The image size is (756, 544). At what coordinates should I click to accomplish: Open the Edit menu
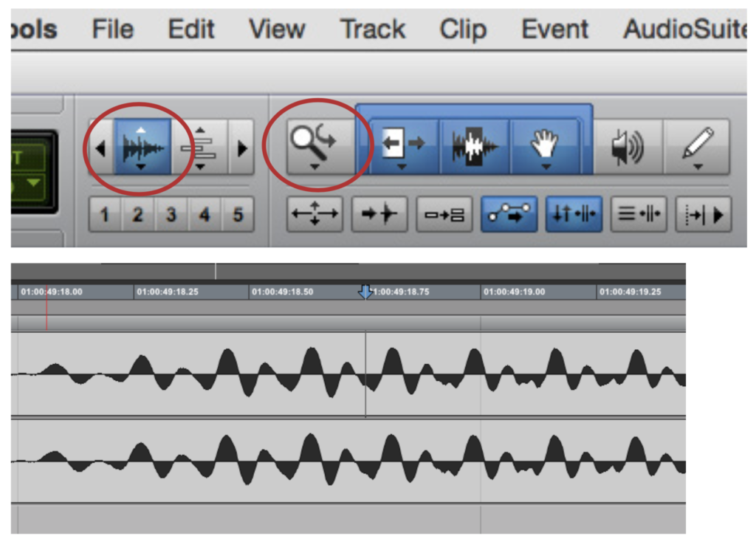coord(191,30)
